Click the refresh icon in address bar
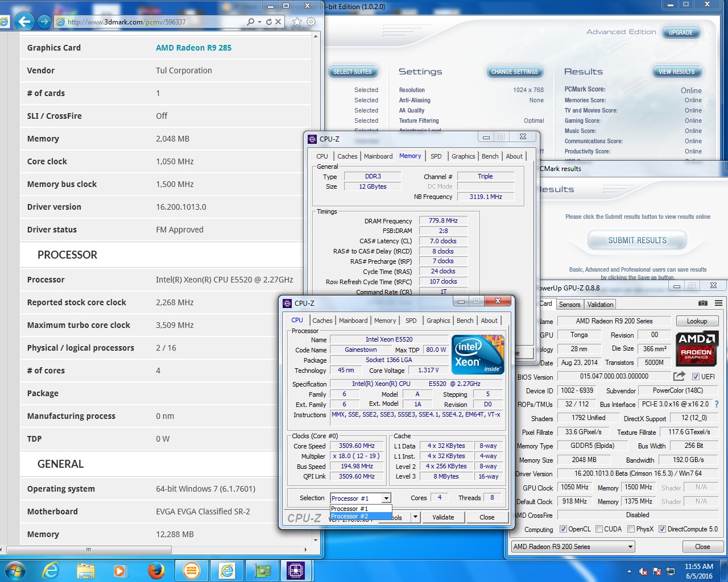Image resolution: width=728 pixels, height=582 pixels. [x=269, y=22]
